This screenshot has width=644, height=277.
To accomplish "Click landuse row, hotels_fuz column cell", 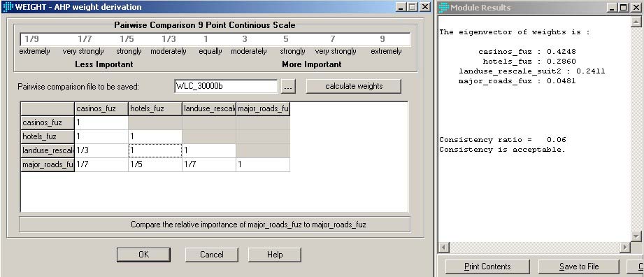I will click(x=155, y=151).
